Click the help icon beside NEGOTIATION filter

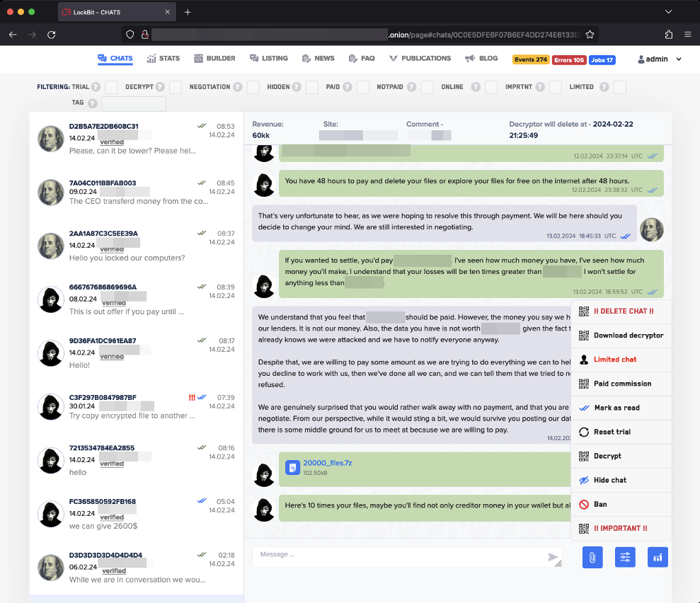click(x=238, y=87)
